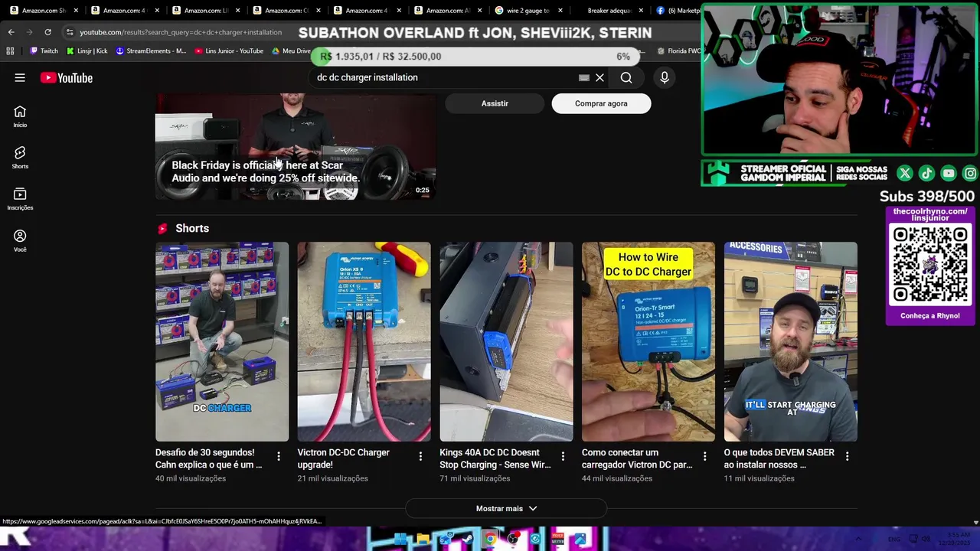Open options menu for Victron DC-DC Charger upgrade short
The image size is (980, 551).
(x=420, y=456)
